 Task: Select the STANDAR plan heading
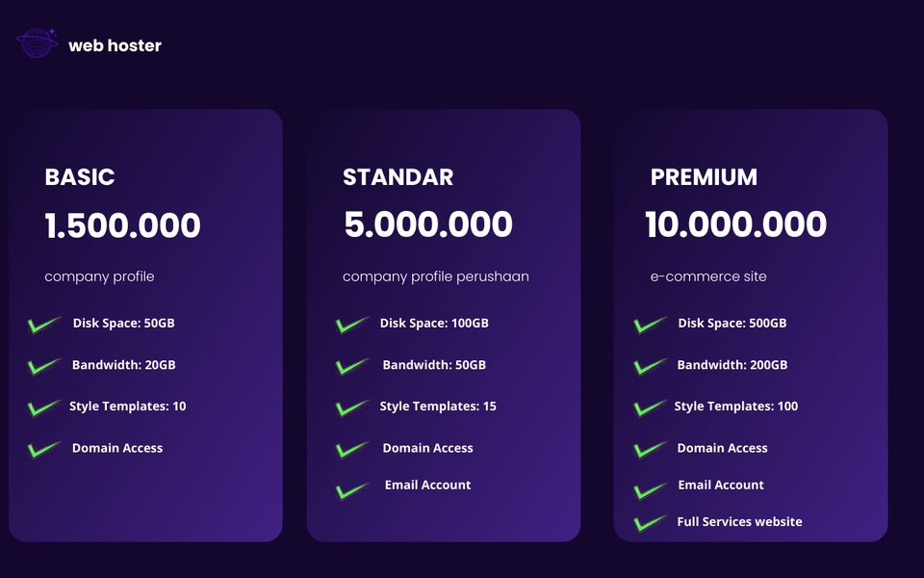click(398, 177)
